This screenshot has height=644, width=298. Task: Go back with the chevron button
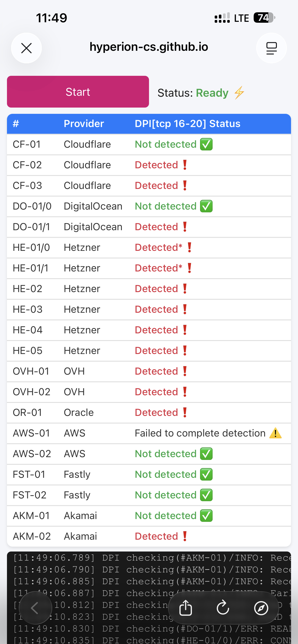click(35, 608)
